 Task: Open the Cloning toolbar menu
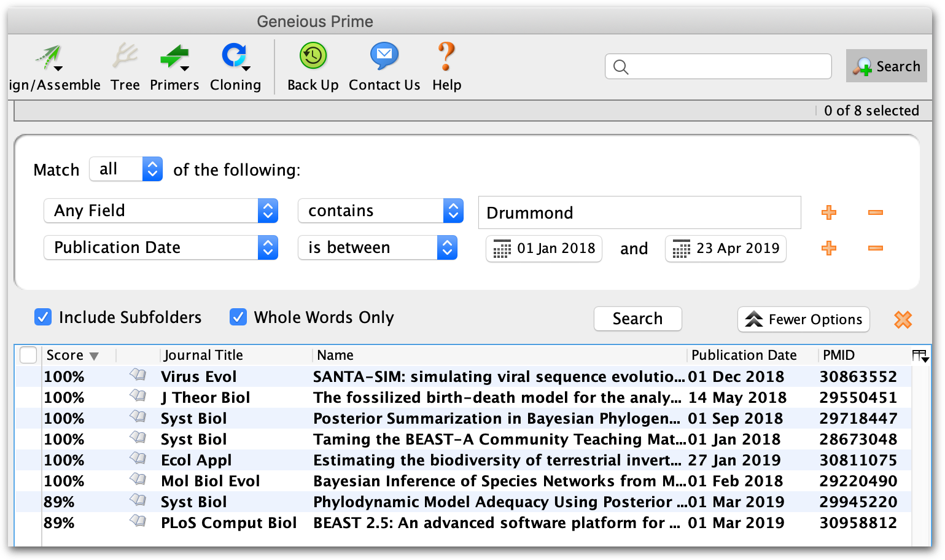235,68
